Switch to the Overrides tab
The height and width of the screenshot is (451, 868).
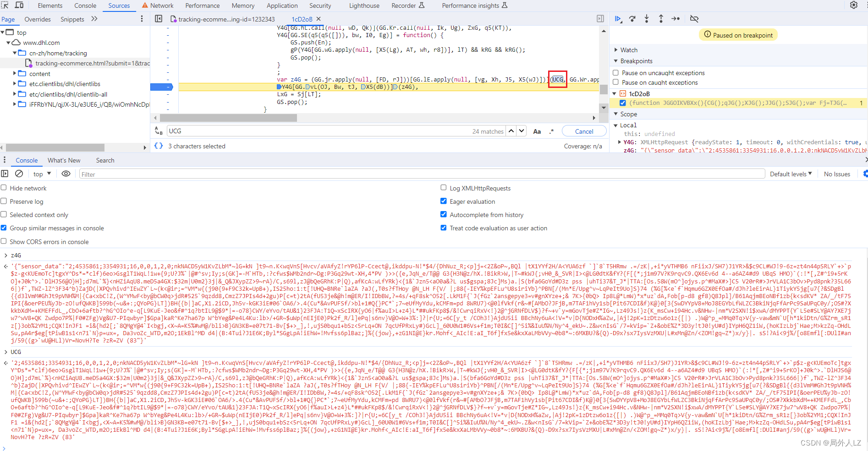click(38, 19)
